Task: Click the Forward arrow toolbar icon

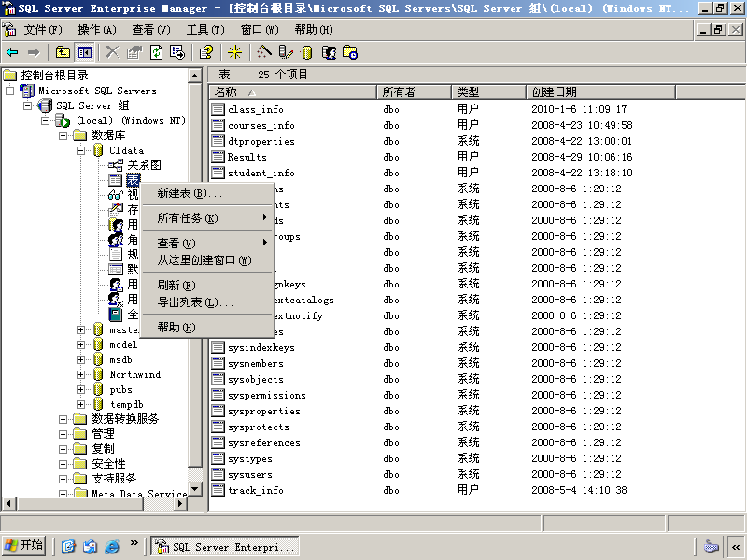Action: [x=34, y=52]
